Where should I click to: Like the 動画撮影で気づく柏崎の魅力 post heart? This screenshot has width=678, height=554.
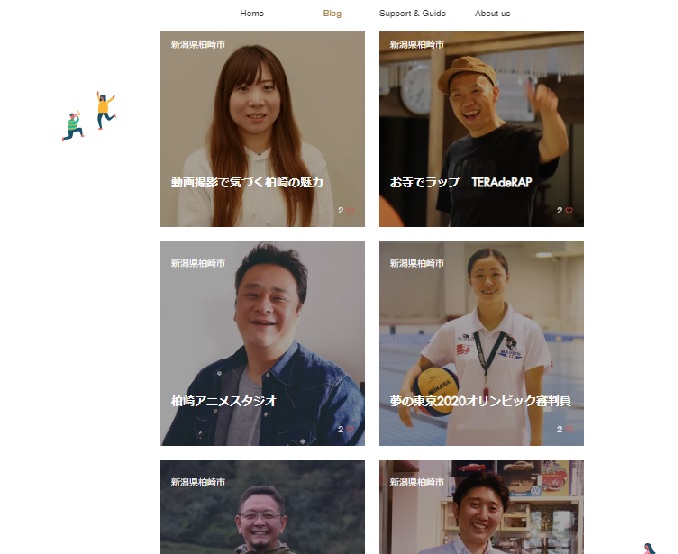click(350, 210)
